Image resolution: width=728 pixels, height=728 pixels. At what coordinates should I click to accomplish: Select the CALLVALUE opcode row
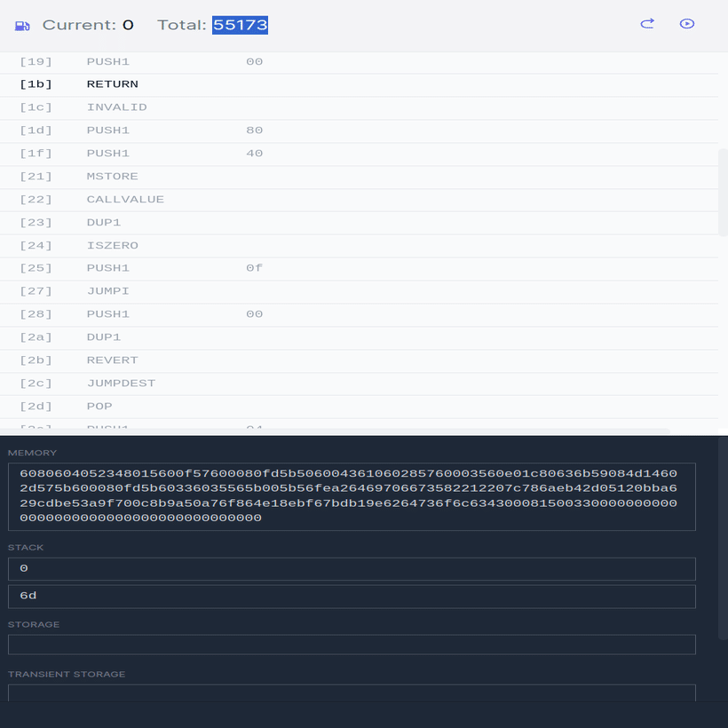pos(359,200)
